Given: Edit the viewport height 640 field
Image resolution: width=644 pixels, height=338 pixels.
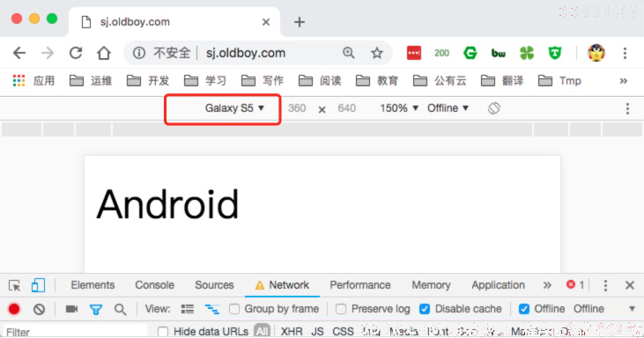Looking at the screenshot, I should pos(346,108).
